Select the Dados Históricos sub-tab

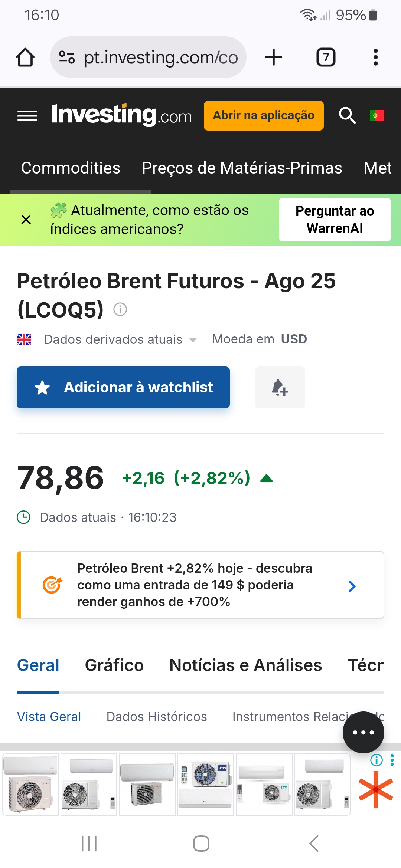click(156, 717)
